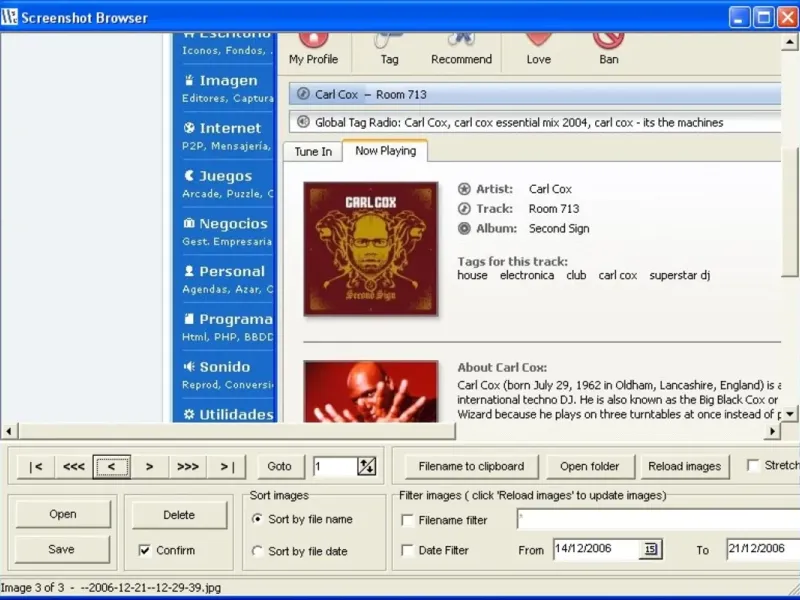Close the Screenshot Browser window

point(788,18)
